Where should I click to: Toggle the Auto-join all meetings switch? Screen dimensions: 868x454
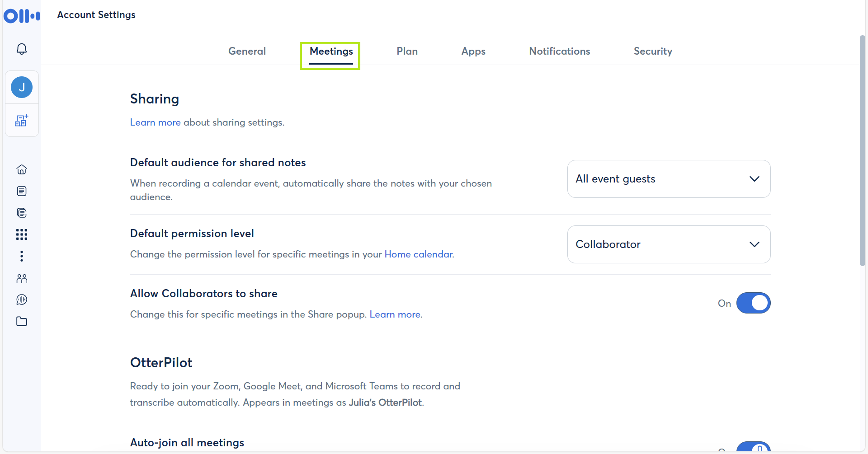click(x=753, y=447)
